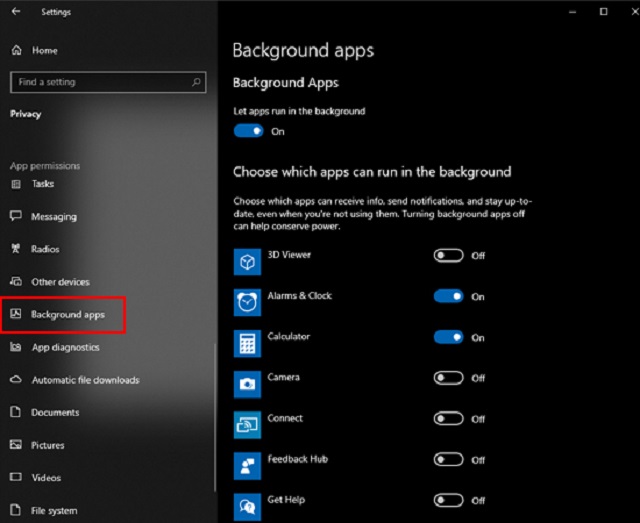
Task: Click the Feedback Hub app name
Action: pyautogui.click(x=298, y=459)
